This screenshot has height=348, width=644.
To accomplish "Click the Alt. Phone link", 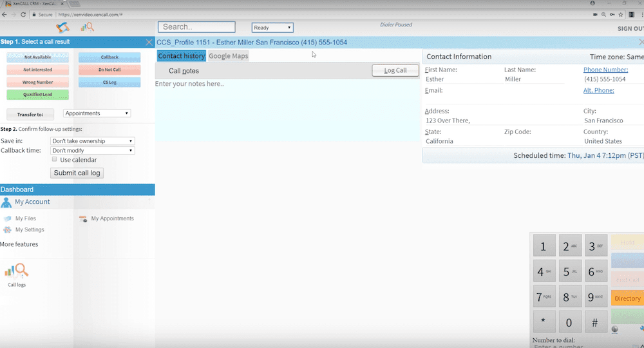I will 598,90.
